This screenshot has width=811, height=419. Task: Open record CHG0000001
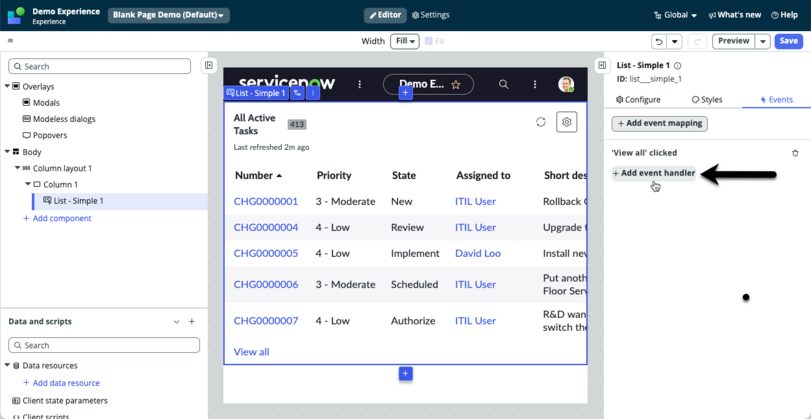pyautogui.click(x=266, y=201)
